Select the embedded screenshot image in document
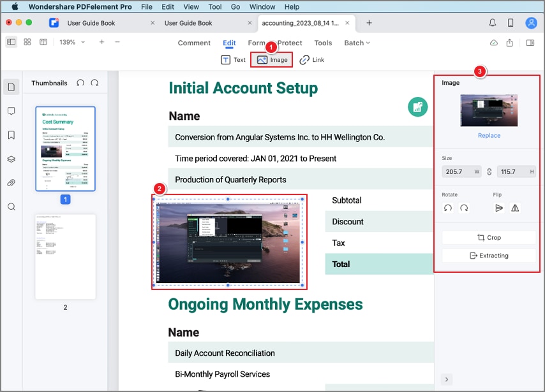The width and height of the screenshot is (545, 392). point(229,242)
